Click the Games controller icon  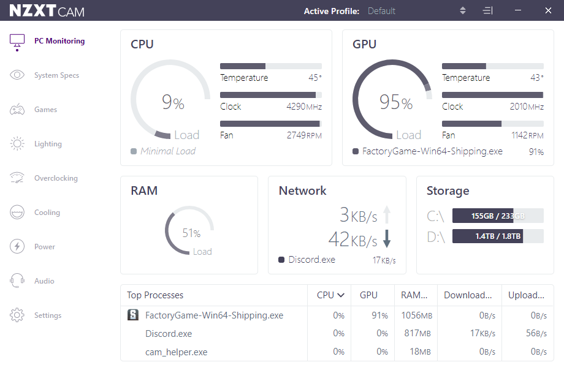coord(17,110)
